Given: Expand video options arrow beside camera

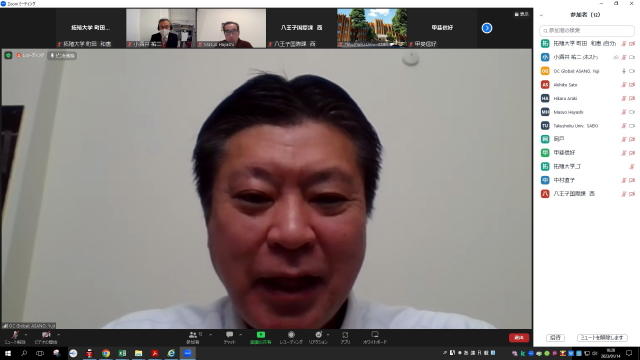Looking at the screenshot, I should 58,335.
